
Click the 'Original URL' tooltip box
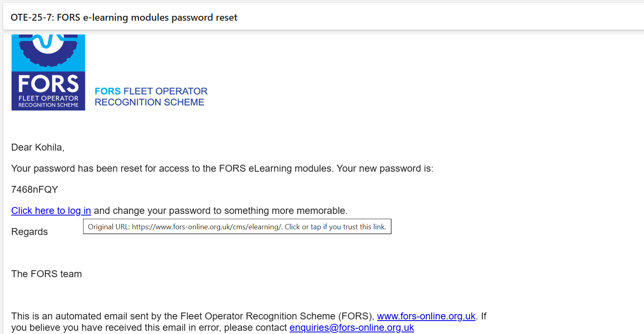pos(237,226)
